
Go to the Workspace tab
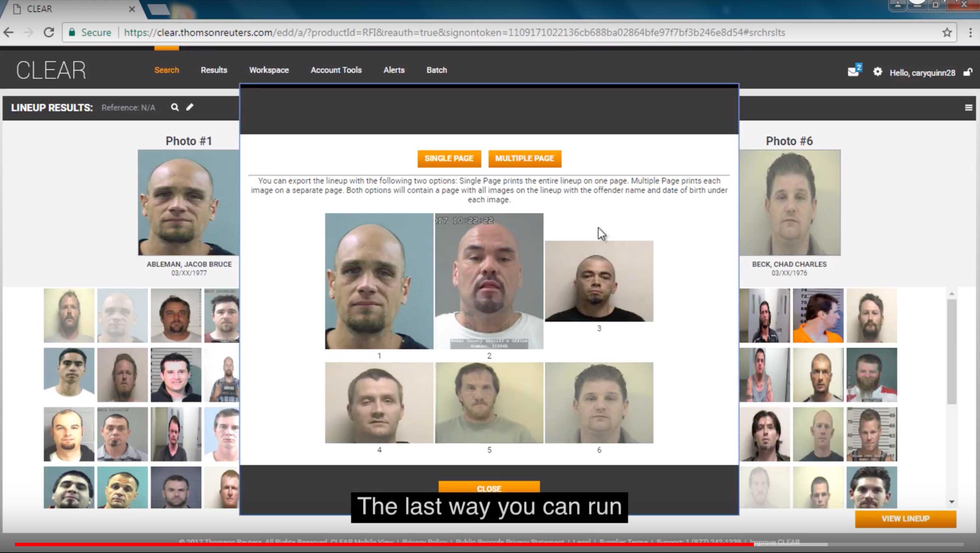(269, 70)
